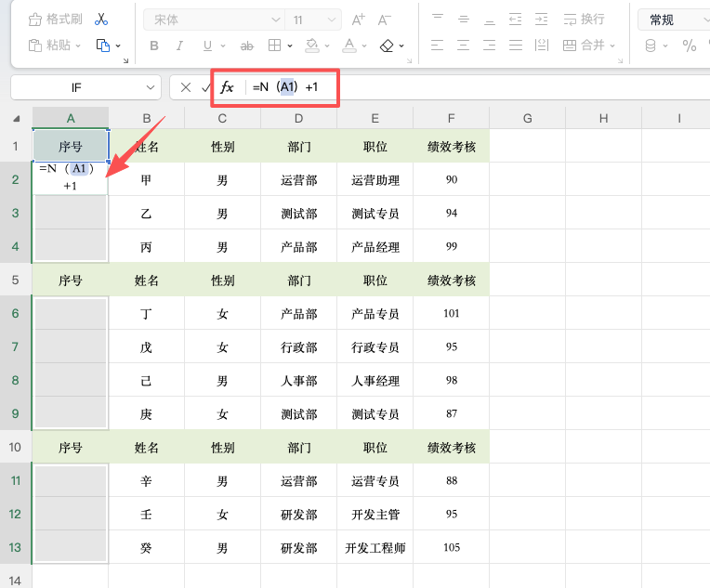The height and width of the screenshot is (588, 710).
Task: Open alignment group dialog launcher
Action: [621, 60]
